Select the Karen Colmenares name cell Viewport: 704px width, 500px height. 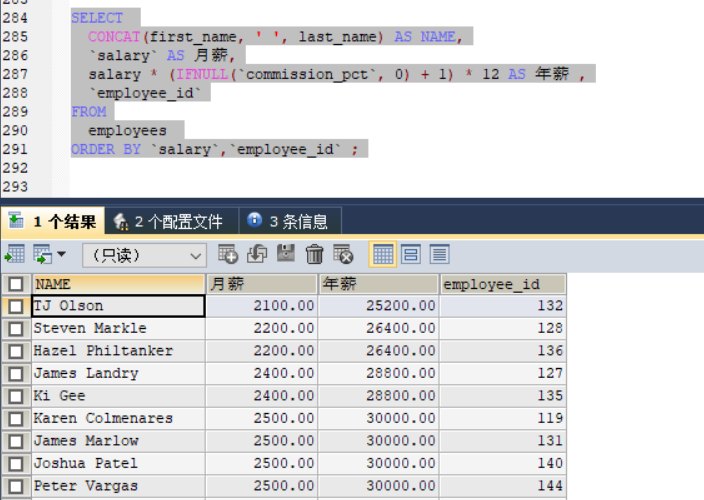pyautogui.click(x=119, y=418)
